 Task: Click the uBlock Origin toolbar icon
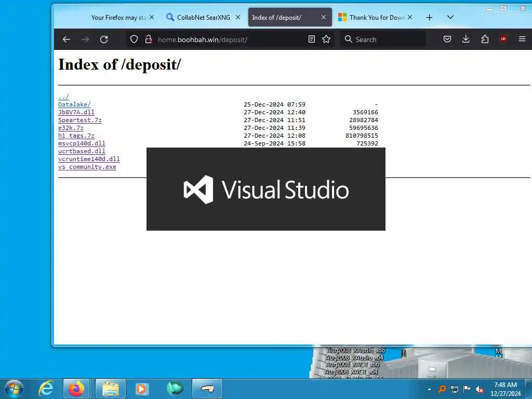click(x=503, y=39)
